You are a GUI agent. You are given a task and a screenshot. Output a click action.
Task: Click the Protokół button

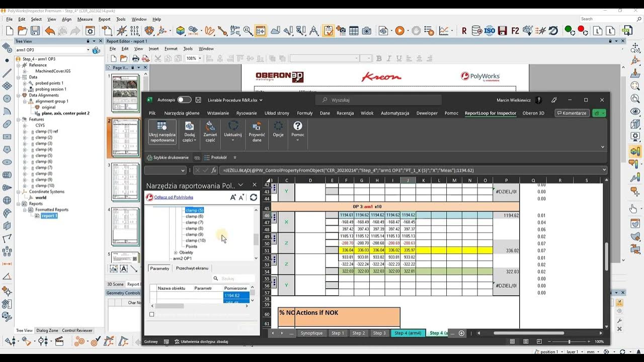[x=215, y=157]
